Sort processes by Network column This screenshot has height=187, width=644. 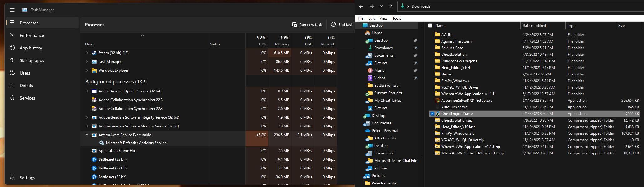coord(325,40)
